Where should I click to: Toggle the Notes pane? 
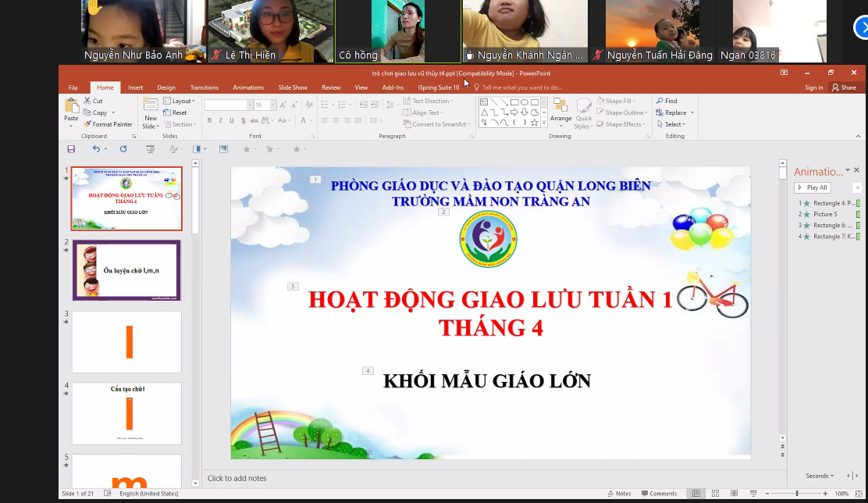click(x=619, y=494)
